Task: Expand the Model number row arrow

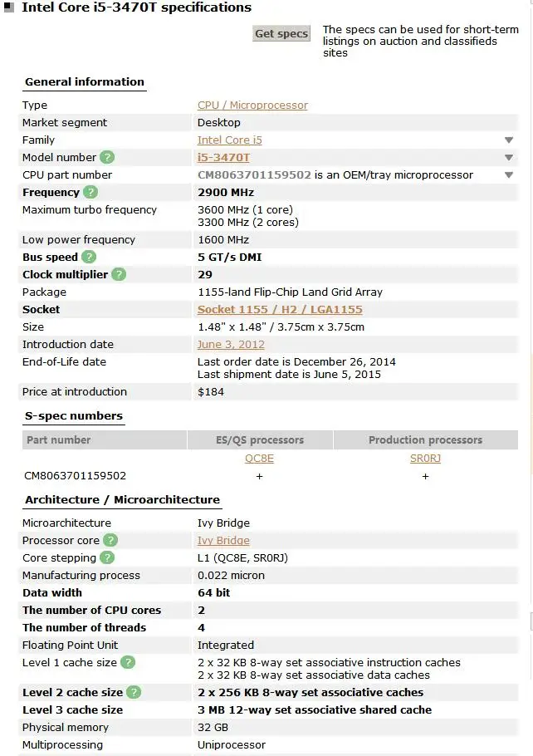Action: point(509,158)
